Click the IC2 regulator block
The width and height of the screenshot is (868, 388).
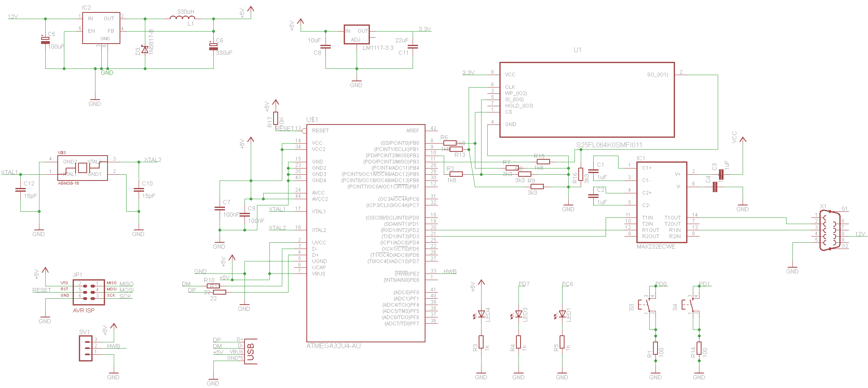point(101,28)
